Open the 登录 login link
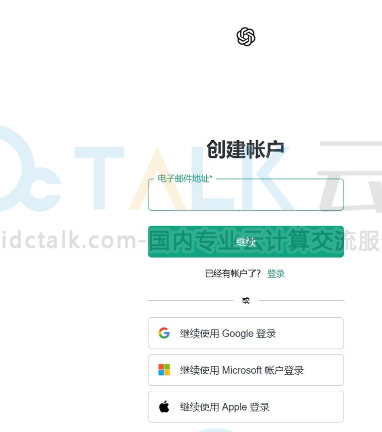 point(276,274)
